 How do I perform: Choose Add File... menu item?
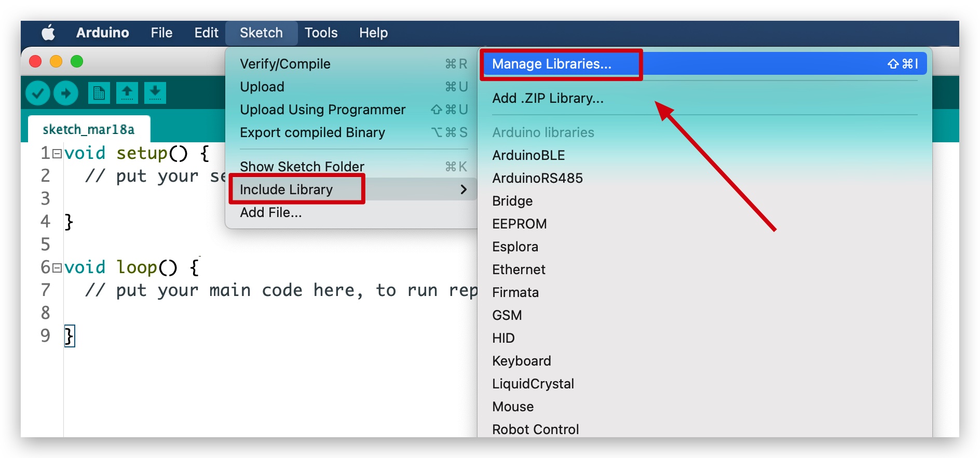pyautogui.click(x=352, y=212)
